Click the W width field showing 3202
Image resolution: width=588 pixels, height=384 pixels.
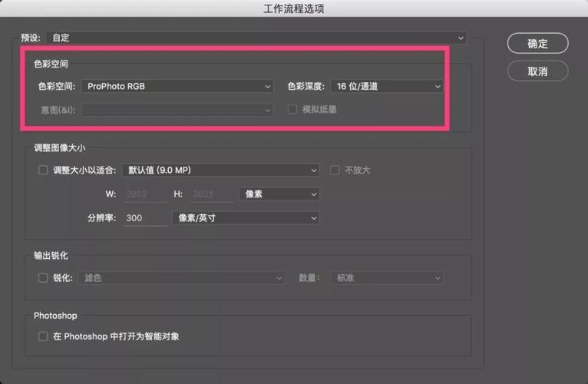[x=144, y=195]
